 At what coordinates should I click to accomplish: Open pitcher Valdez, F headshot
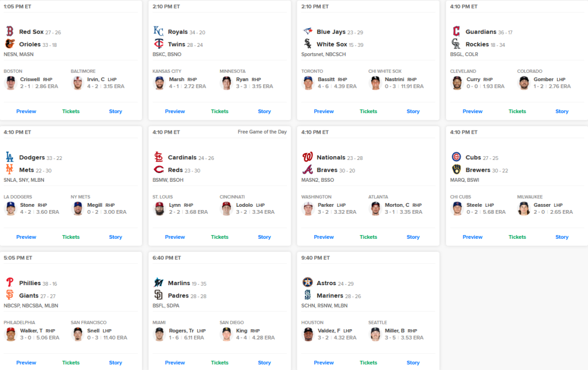[x=308, y=334]
